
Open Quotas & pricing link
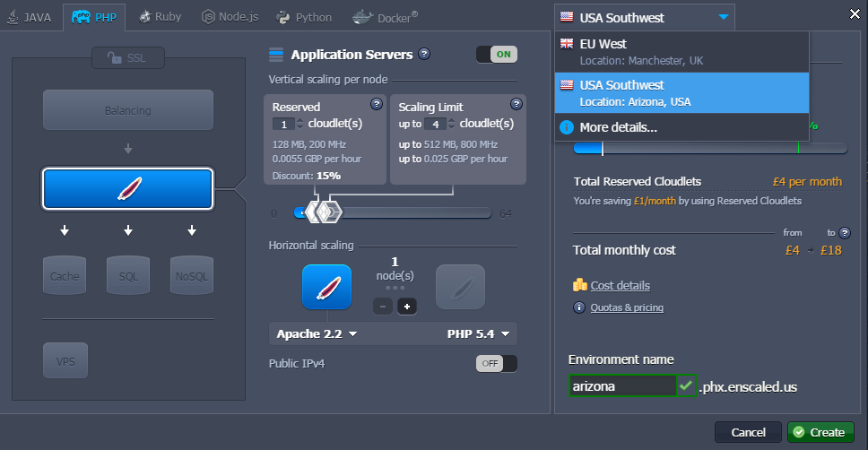tap(627, 307)
